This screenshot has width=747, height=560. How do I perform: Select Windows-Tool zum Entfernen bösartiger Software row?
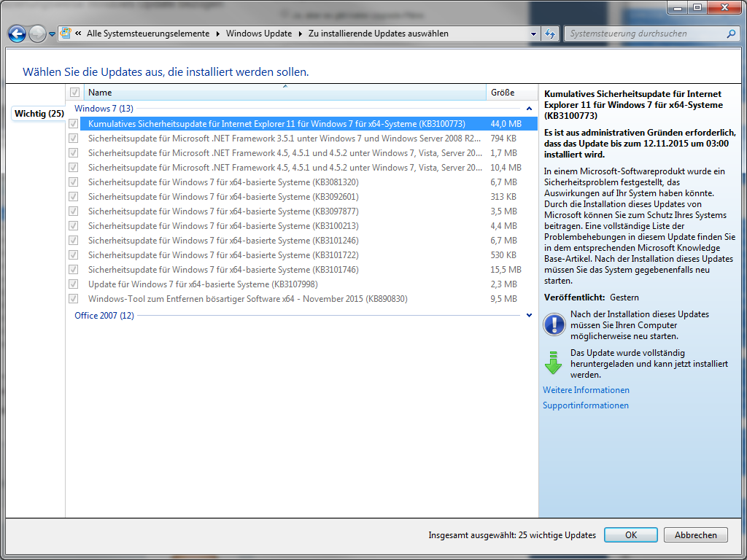(x=309, y=298)
